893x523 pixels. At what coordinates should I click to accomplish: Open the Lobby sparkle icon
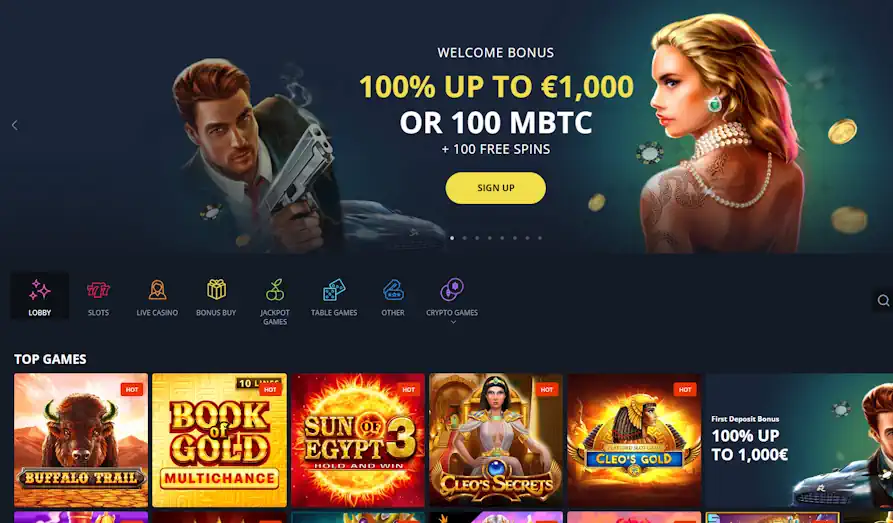[x=40, y=290]
